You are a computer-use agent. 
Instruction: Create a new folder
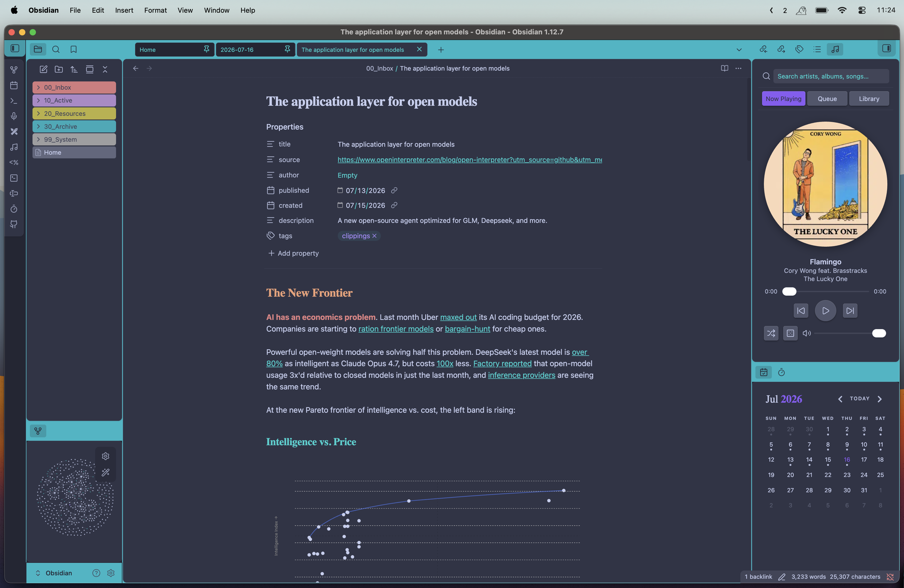59,69
